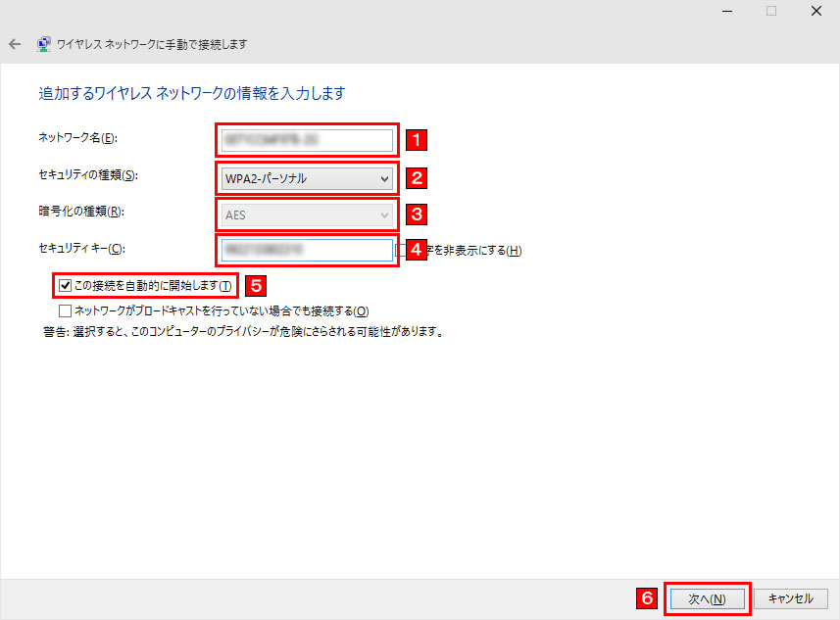The image size is (840, 620).
Task: Minimize the wizard window
Action: pyautogui.click(x=726, y=11)
